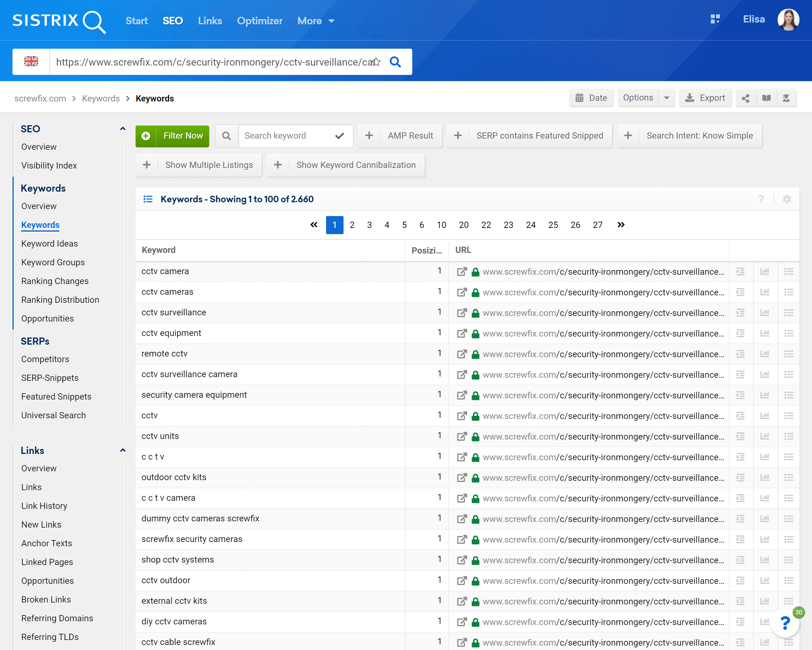Click the Filter Now button
The image size is (812, 650).
click(x=172, y=135)
